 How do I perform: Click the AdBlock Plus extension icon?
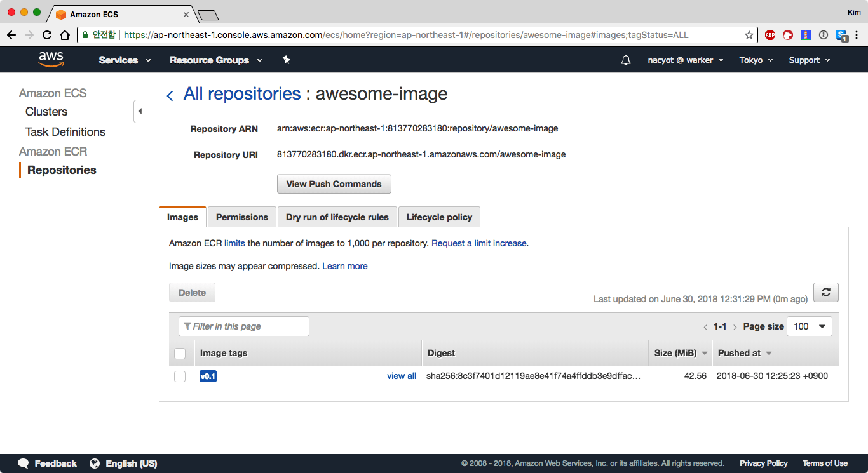(770, 35)
